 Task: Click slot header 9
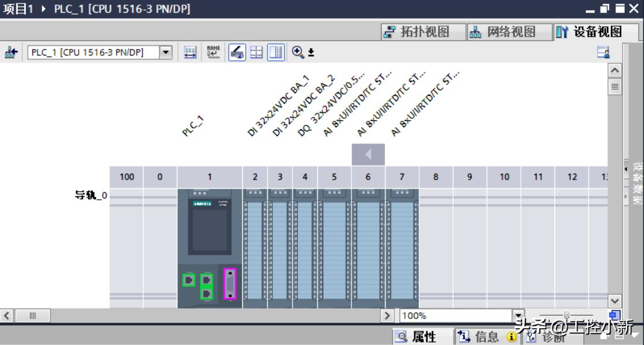(x=470, y=177)
